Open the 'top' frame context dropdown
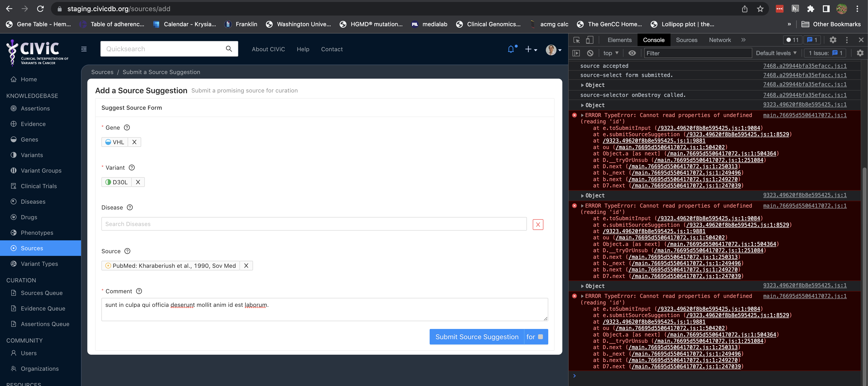 pos(610,53)
